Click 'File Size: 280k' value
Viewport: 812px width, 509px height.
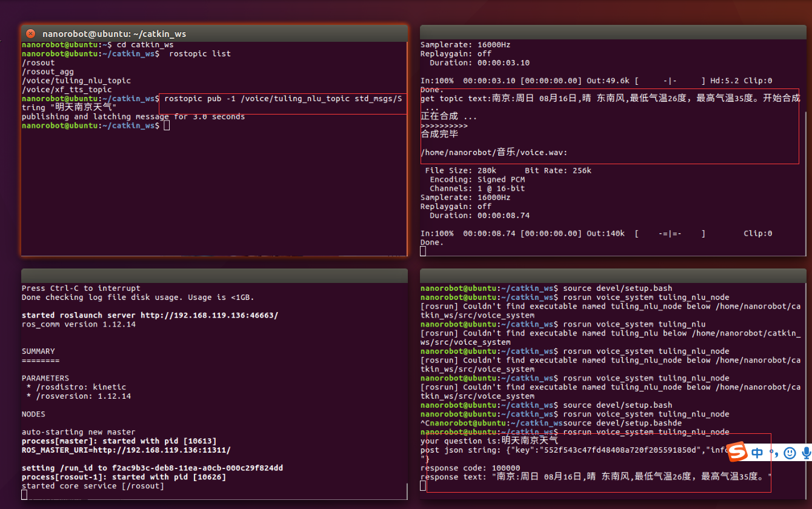tap(461, 170)
